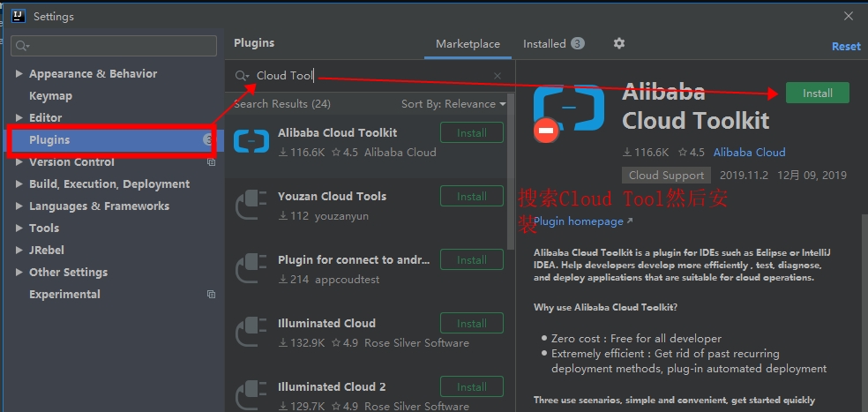The image size is (868, 412).
Task: Expand the Languages & Frameworks section
Action: tap(19, 206)
